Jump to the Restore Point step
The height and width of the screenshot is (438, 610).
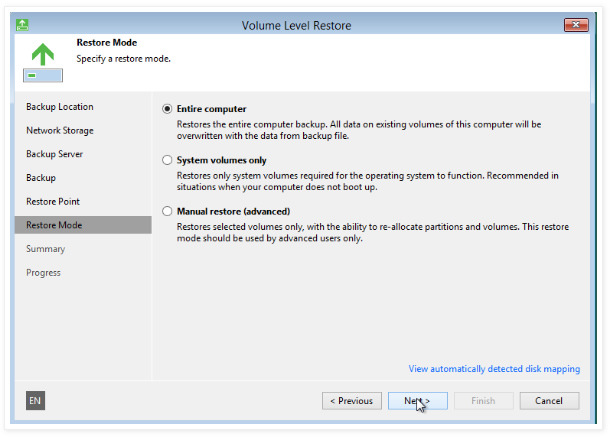[x=54, y=202]
